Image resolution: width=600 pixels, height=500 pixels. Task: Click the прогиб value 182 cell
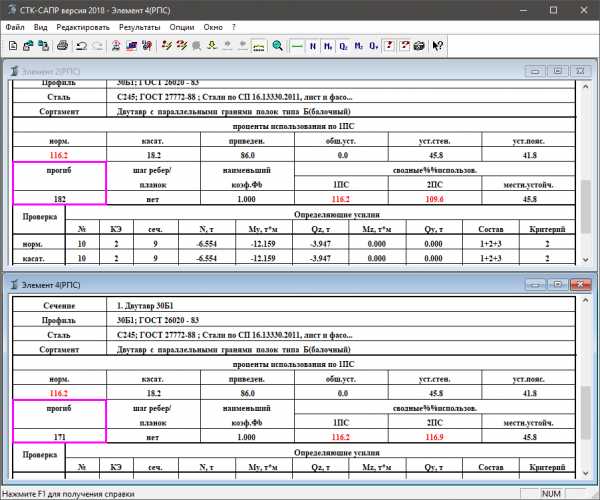(60, 199)
